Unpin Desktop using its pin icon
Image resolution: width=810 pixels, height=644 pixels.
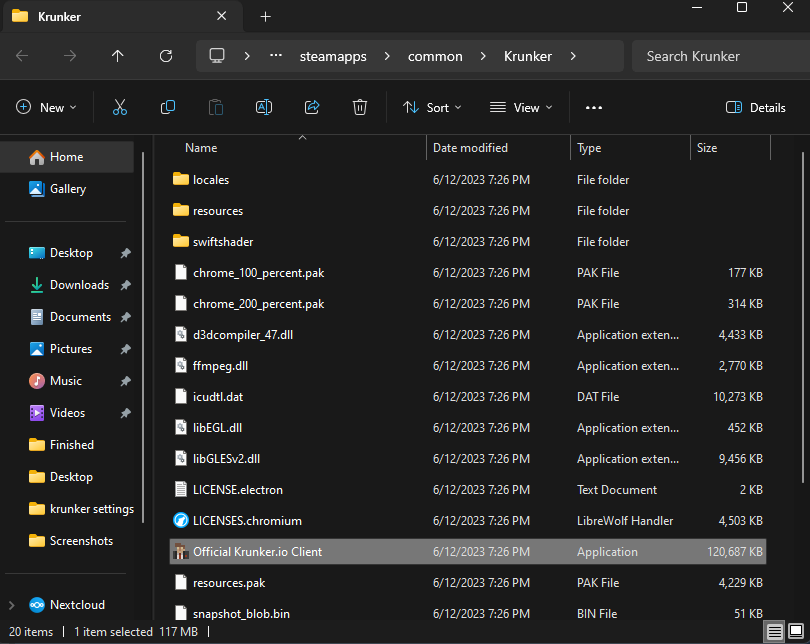point(126,253)
